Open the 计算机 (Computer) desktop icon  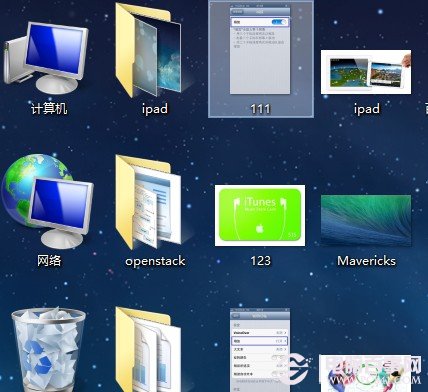pyautogui.click(x=46, y=59)
